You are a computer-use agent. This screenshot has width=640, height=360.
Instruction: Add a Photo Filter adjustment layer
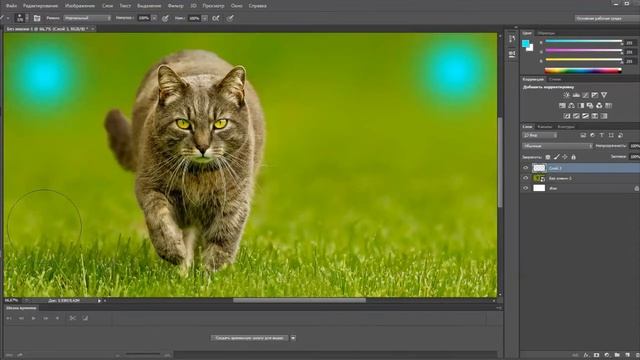click(590, 106)
